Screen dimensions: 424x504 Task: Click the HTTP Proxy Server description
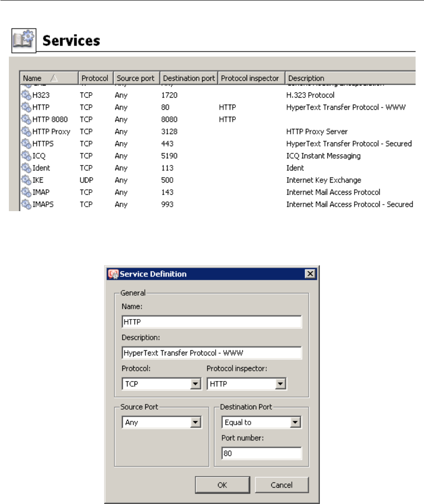(317, 132)
